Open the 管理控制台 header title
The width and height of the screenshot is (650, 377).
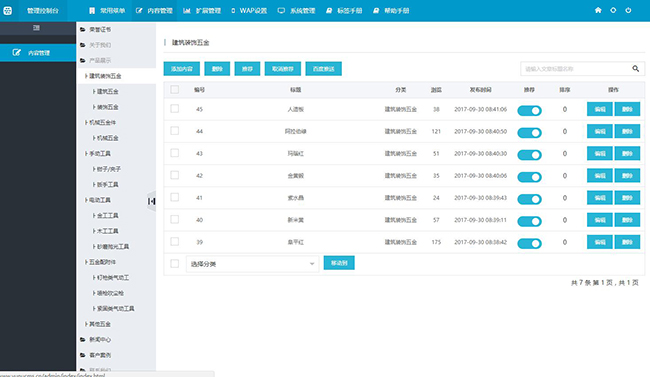[x=43, y=11]
